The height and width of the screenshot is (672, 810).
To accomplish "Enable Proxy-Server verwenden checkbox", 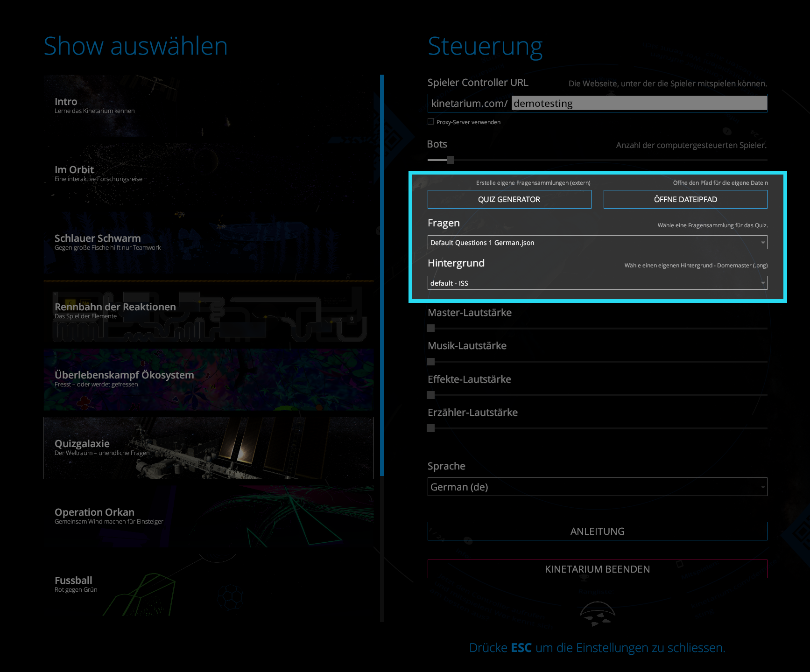I will click(x=430, y=122).
